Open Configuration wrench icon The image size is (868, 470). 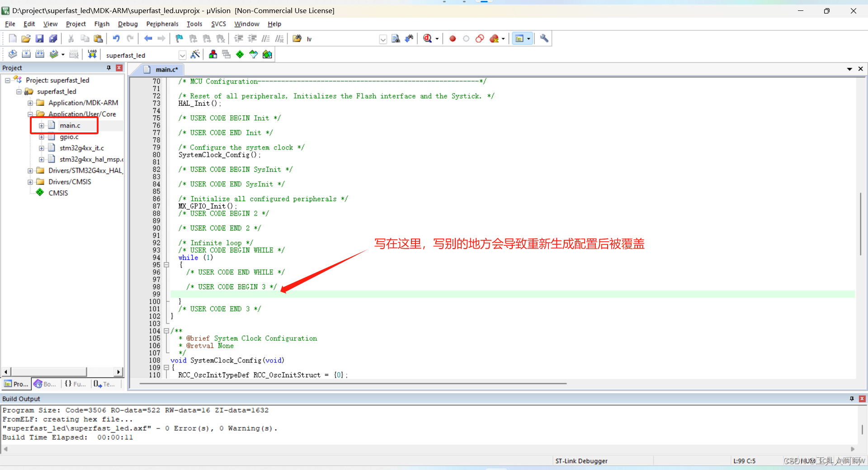click(544, 39)
